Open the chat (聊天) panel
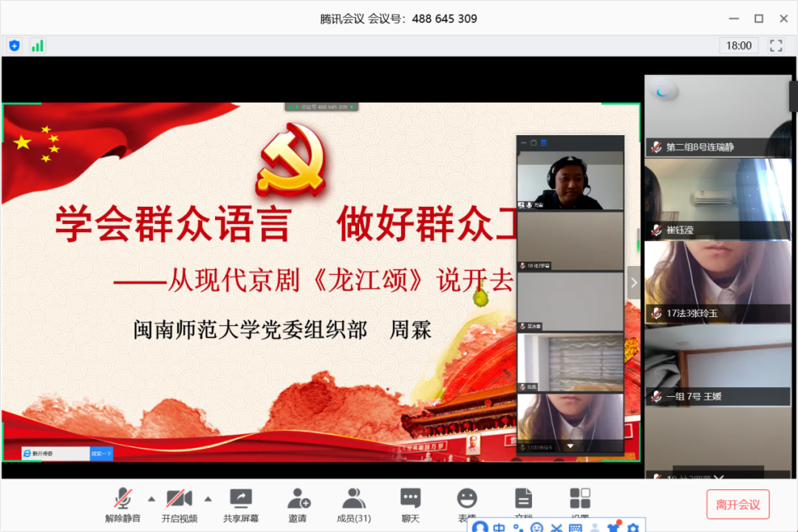Image resolution: width=798 pixels, height=532 pixels. [x=410, y=504]
